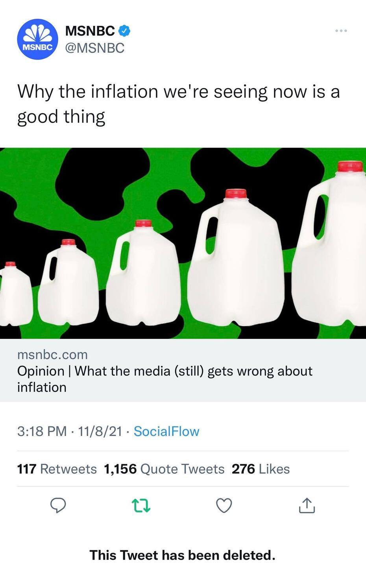Click the tweet text about inflation

178,104
